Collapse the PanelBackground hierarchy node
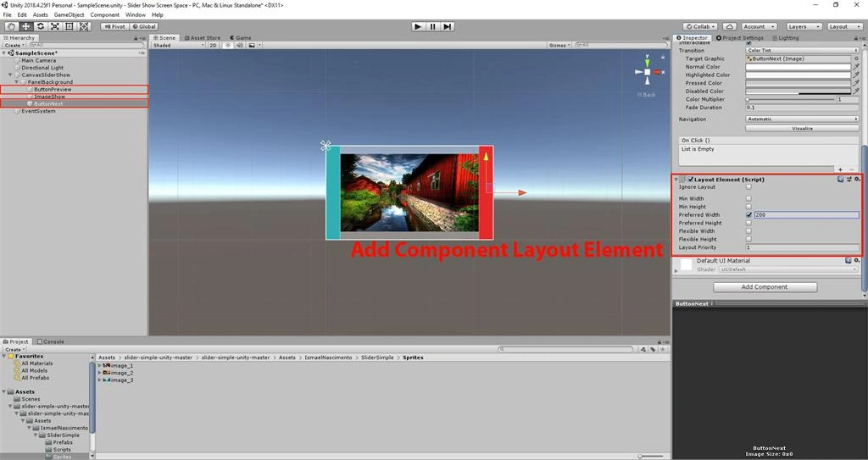The width and height of the screenshot is (868, 460). [17, 82]
